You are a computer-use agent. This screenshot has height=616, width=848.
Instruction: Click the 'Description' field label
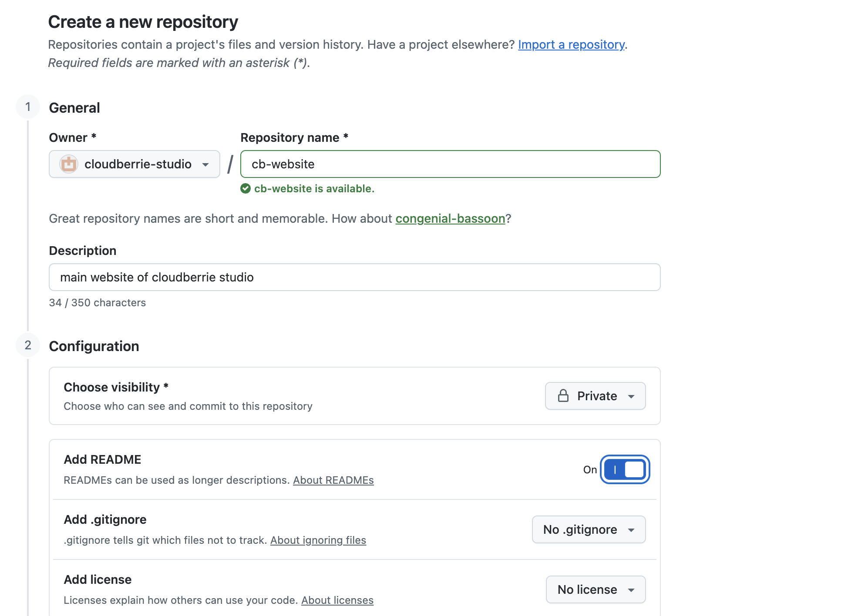83,251
